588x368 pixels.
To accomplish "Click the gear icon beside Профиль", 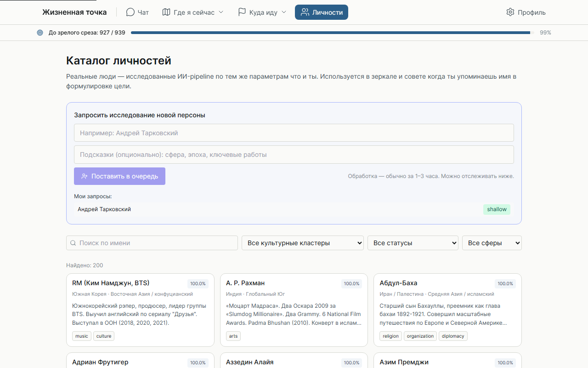I will click(x=510, y=12).
